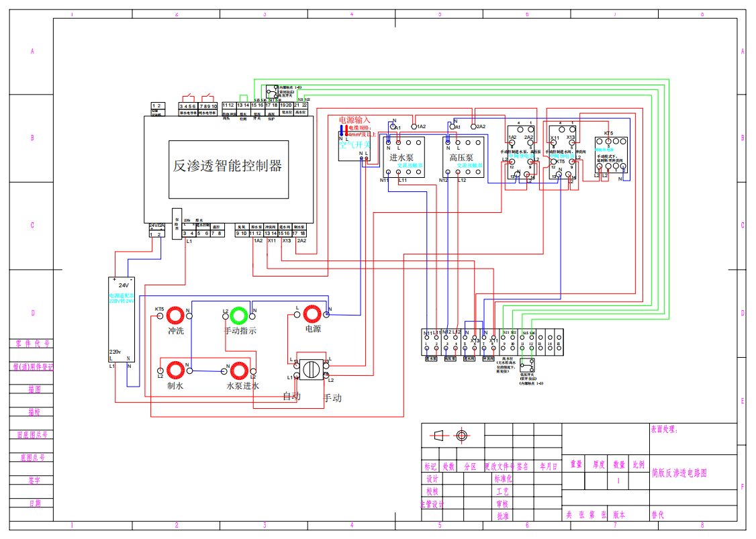Select the green 手动指示 indicator lamp
The image size is (756, 539).
pyautogui.click(x=238, y=315)
